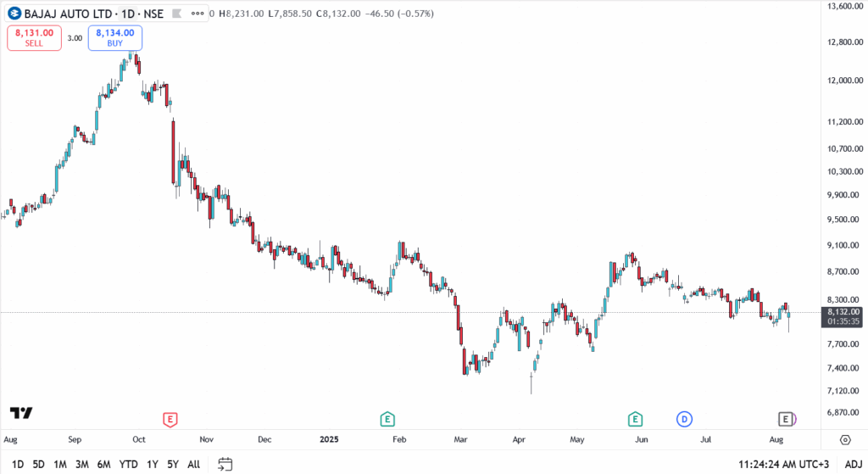The width and height of the screenshot is (868, 474).
Task: Open the go-to-date calendar icon
Action: coord(225,464)
